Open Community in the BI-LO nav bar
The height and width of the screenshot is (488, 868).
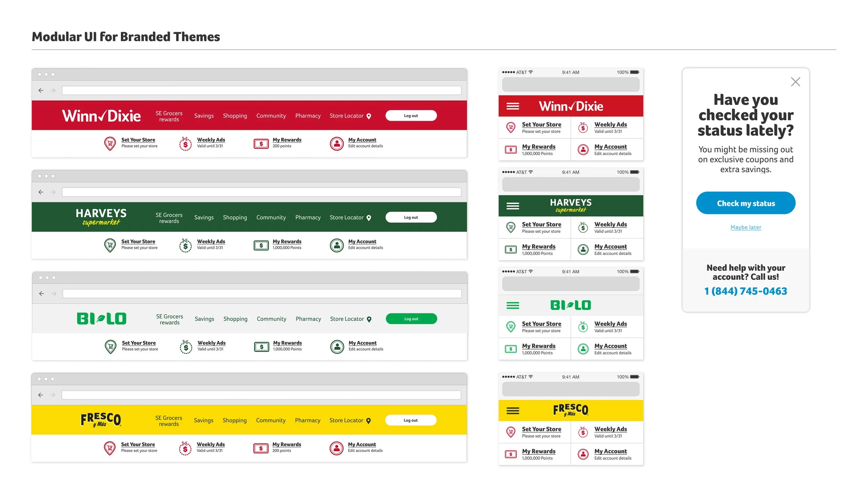[272, 319]
